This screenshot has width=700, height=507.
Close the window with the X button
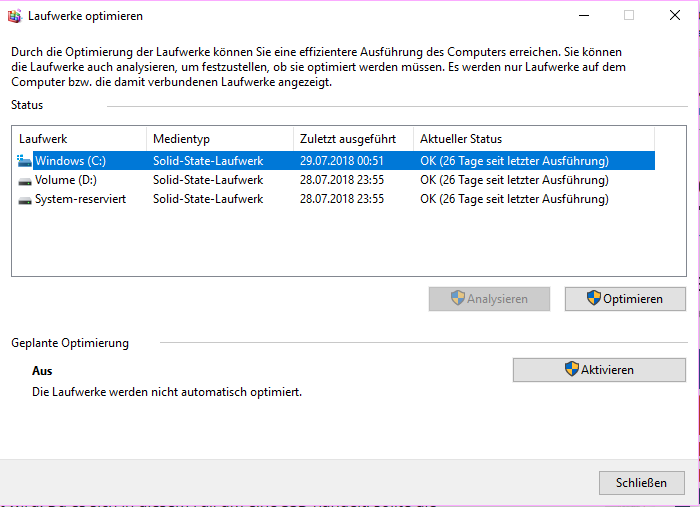[675, 15]
